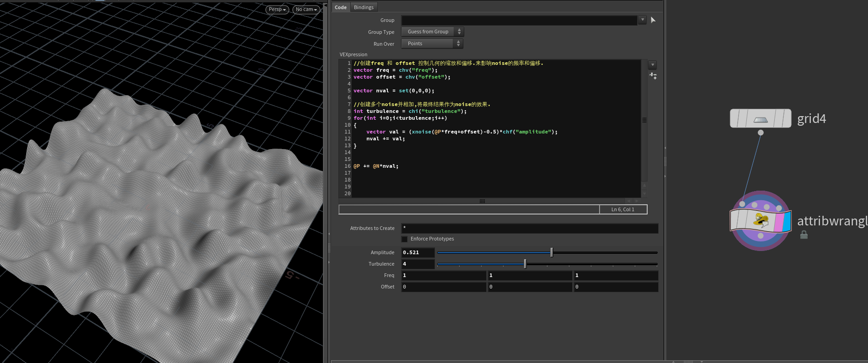Screen dimensions: 868x363
Task: Click the Attributes to Create input field
Action: tap(530, 228)
